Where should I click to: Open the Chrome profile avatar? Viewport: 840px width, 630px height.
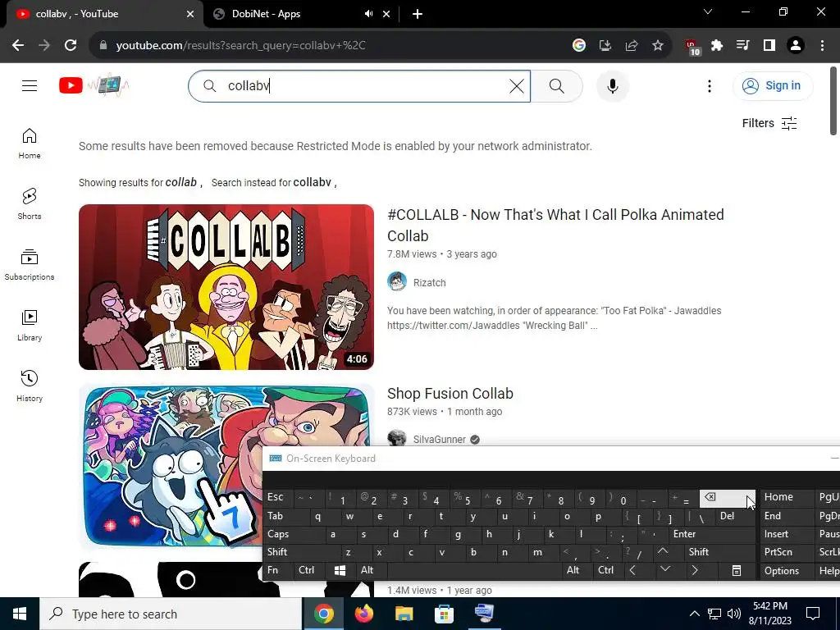[796, 46]
